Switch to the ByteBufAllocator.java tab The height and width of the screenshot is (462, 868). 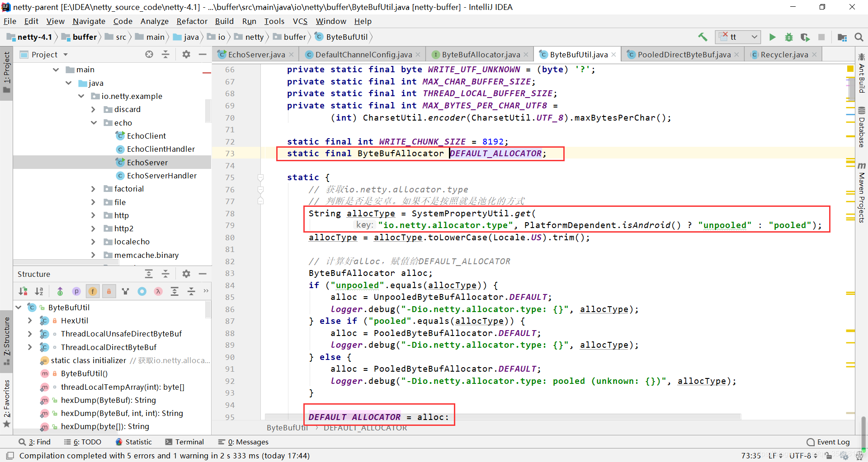(x=481, y=55)
